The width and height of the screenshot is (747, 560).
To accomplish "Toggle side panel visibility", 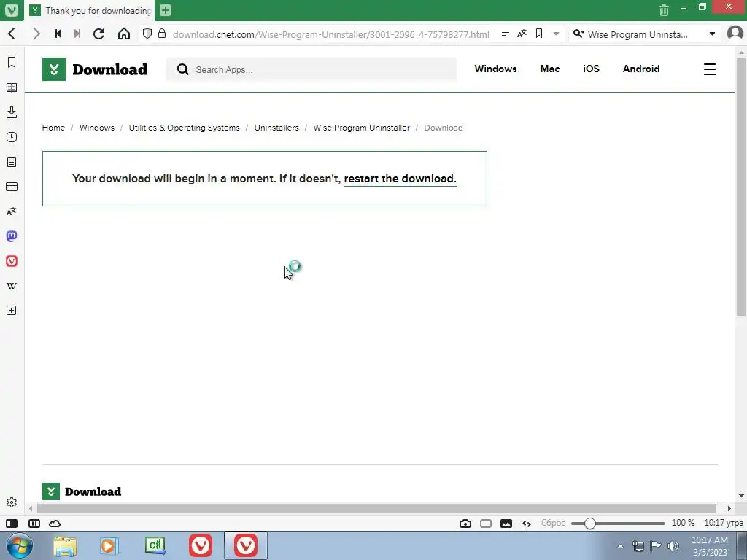I will coord(12,524).
